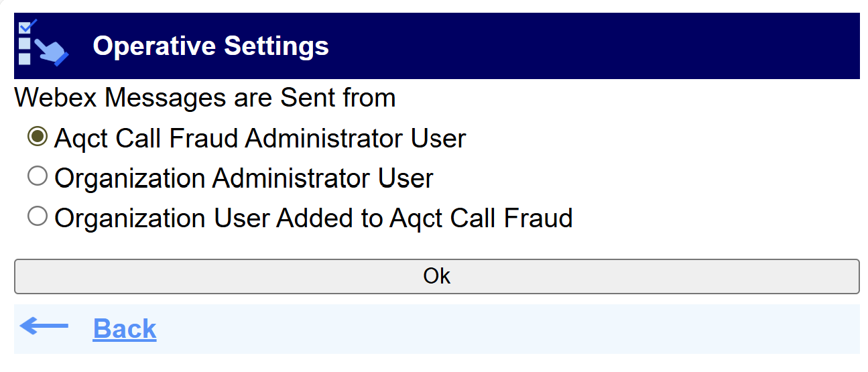Click the Organization Administrator User label text
Viewport: 868px width, 372px height.
244,178
